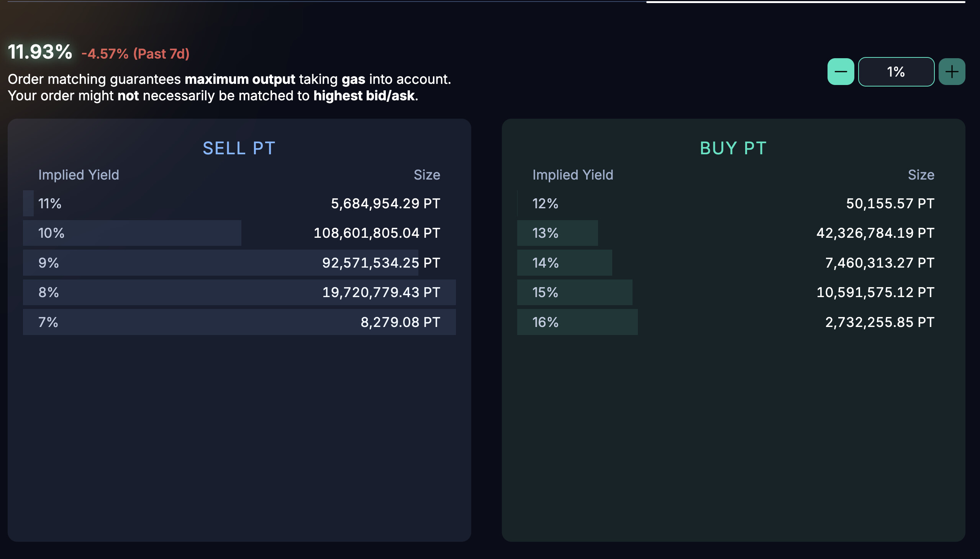980x559 pixels.
Task: Select the 13% buy PT order row
Action: (x=733, y=233)
